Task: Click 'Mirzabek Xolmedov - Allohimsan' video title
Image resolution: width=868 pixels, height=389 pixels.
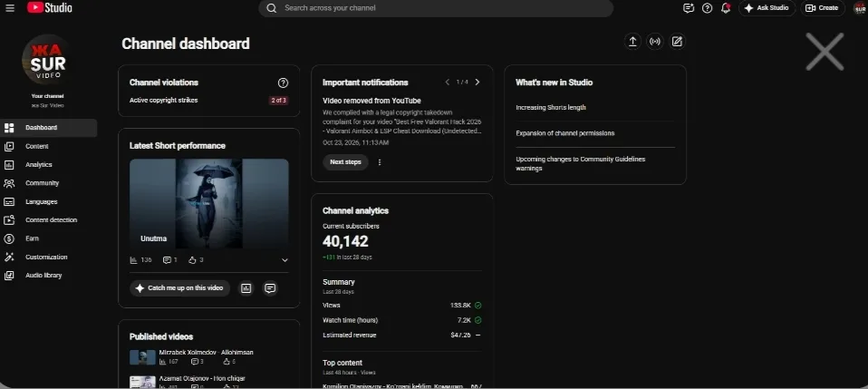Action: point(206,353)
